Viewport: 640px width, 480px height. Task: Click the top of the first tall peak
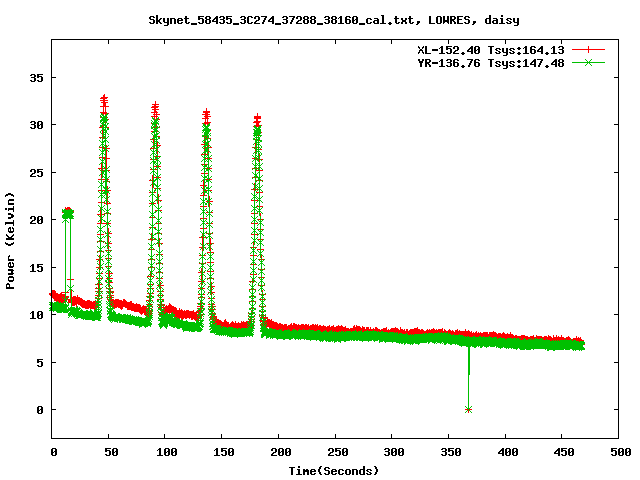pyautogui.click(x=104, y=98)
